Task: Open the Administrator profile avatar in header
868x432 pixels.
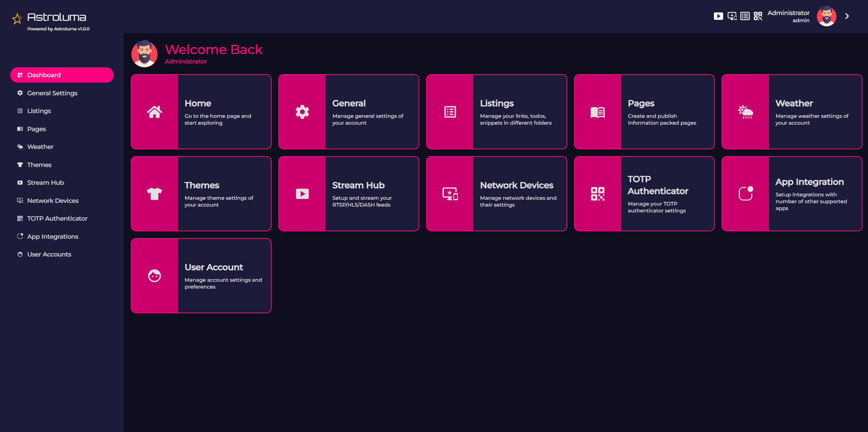Action: pos(826,16)
